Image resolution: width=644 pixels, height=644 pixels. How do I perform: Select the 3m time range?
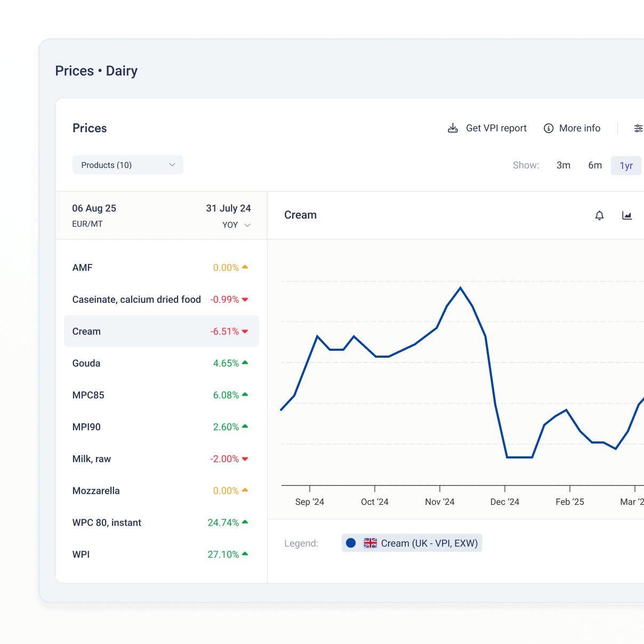[x=563, y=165]
